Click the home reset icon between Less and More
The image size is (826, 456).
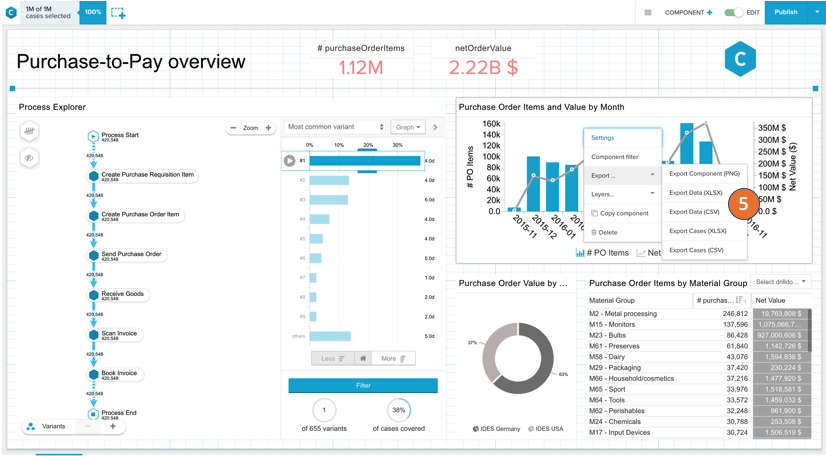[x=363, y=358]
